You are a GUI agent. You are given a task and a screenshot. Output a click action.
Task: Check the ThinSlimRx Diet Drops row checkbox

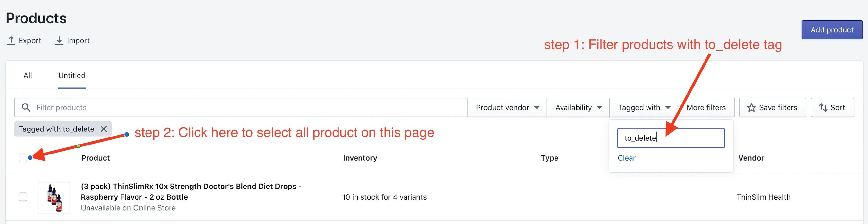(x=23, y=197)
